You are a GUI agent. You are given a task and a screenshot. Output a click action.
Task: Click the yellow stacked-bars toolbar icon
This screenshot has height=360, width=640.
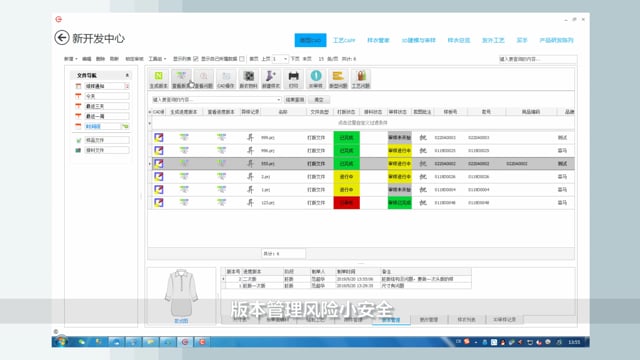(x=338, y=79)
